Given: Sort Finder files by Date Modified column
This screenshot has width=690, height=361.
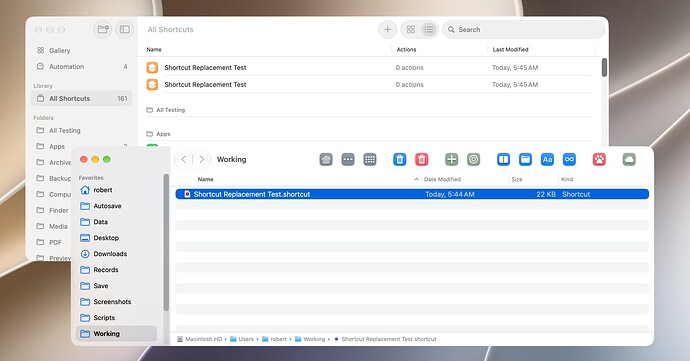Looking at the screenshot, I should click(442, 179).
